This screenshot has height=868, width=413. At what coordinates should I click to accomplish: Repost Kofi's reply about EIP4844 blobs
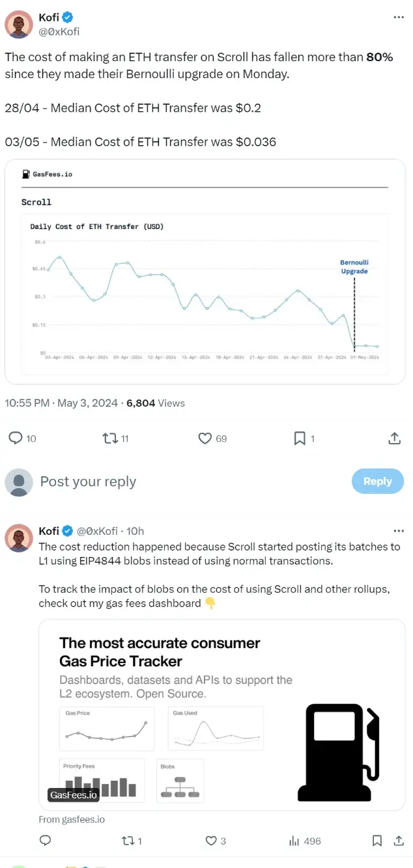(128, 841)
